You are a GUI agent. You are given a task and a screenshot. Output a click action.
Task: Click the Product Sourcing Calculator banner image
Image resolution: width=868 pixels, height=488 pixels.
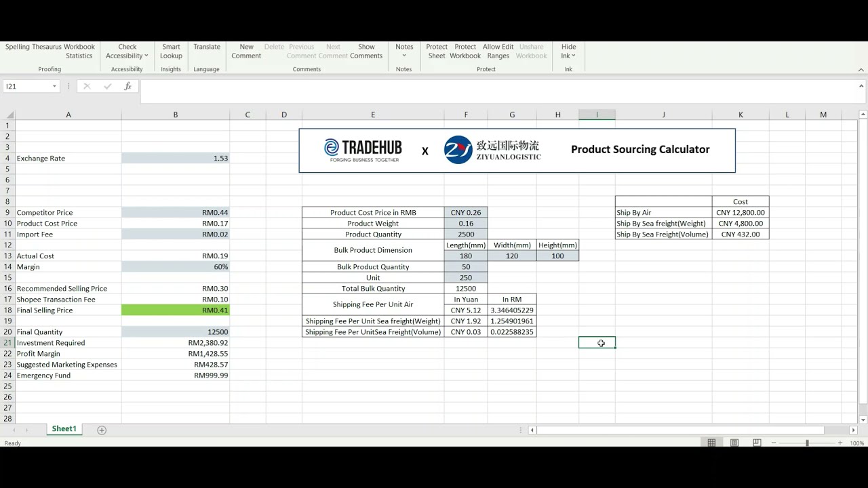[x=517, y=150]
